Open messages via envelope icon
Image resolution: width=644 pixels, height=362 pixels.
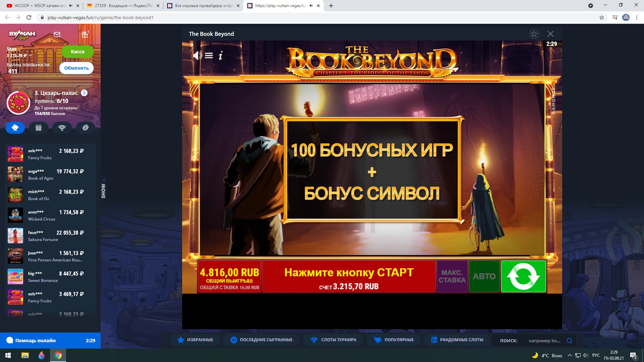[57, 34]
